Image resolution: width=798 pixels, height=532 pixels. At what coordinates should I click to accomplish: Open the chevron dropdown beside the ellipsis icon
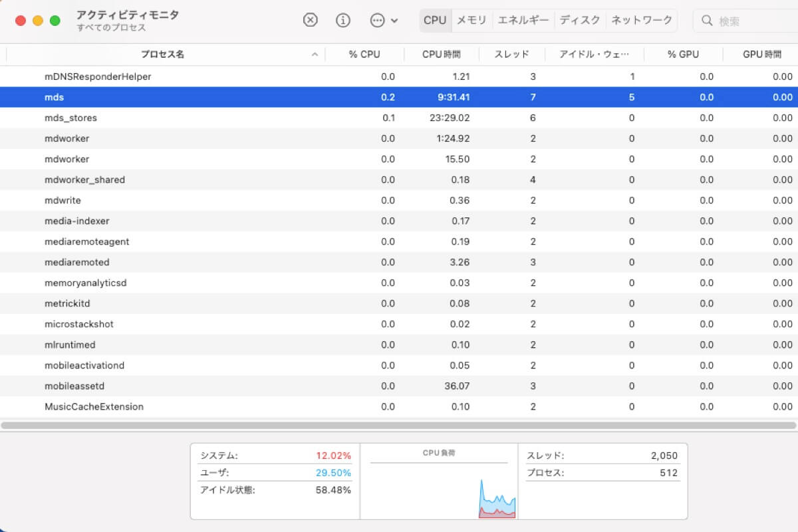pos(393,21)
